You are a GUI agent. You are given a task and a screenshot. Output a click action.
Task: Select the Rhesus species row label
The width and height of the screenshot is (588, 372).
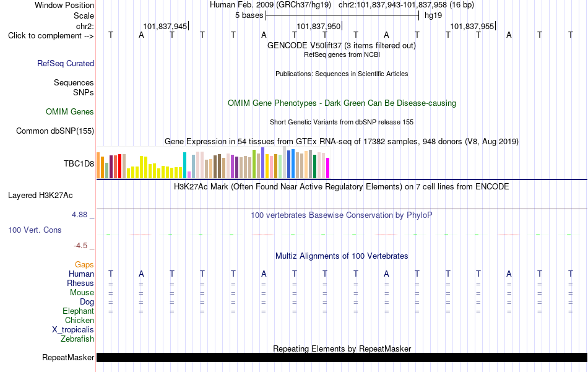click(80, 283)
